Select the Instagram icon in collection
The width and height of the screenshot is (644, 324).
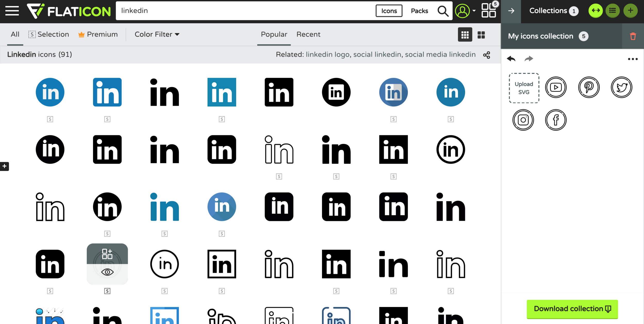coord(523,120)
